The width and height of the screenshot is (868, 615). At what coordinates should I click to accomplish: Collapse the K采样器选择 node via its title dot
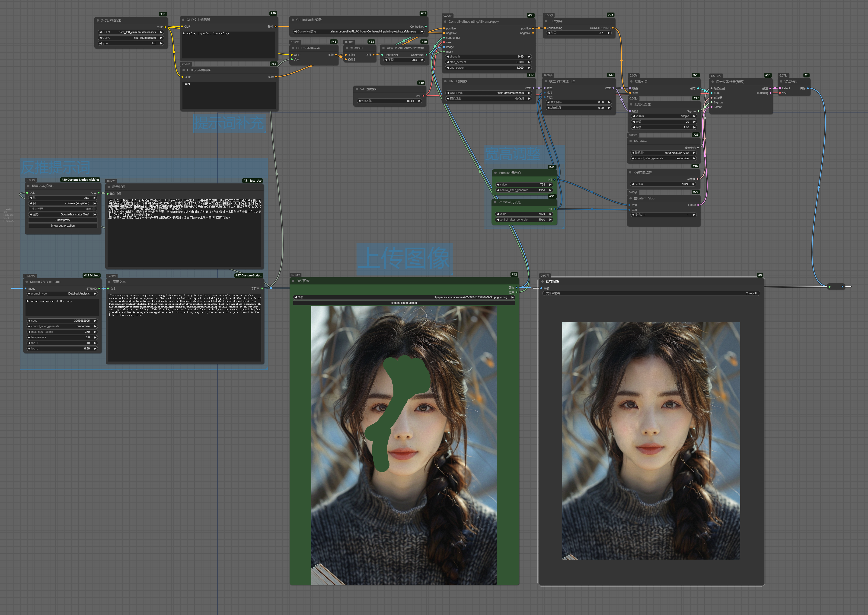(x=630, y=172)
